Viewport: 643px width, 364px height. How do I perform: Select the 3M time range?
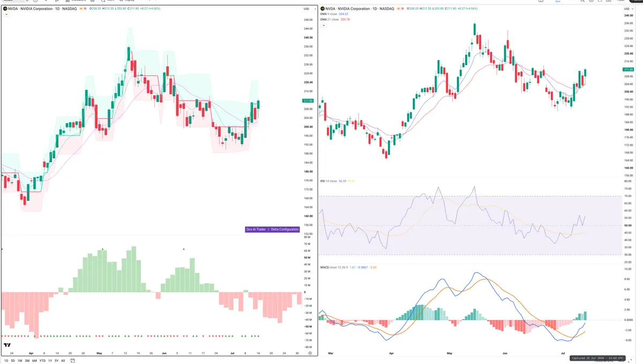click(27, 361)
